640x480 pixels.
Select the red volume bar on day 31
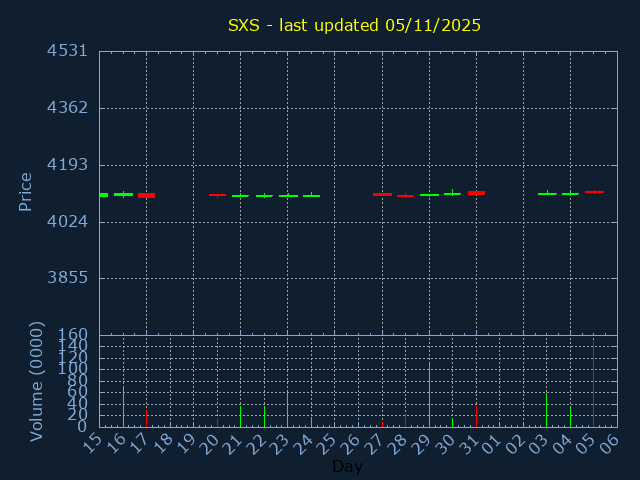[476, 416]
